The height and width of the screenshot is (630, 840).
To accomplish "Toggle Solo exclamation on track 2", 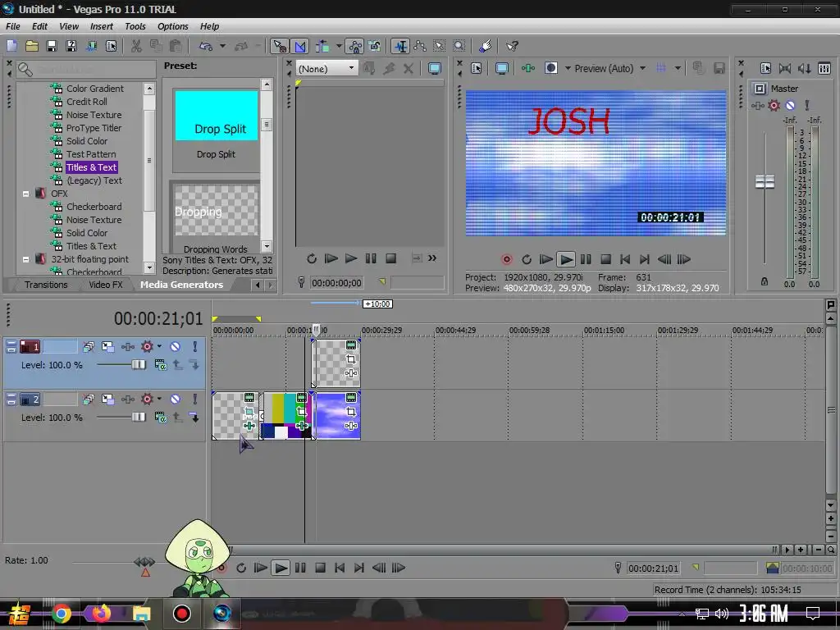I will click(195, 399).
